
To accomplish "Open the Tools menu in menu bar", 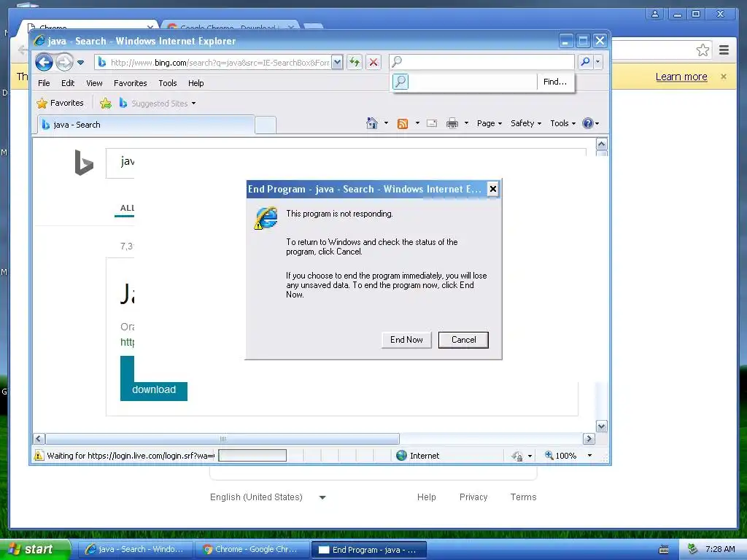I will 168,83.
